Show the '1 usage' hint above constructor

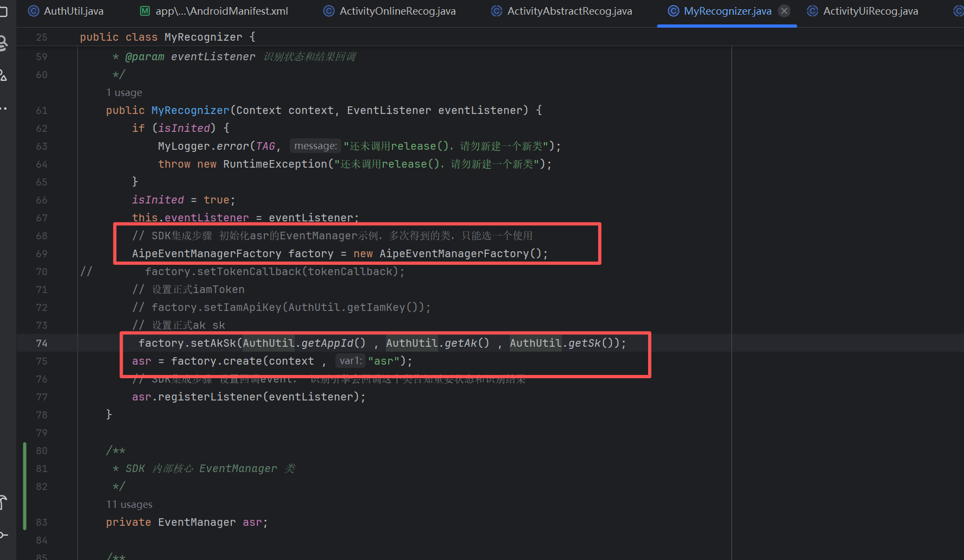[124, 93]
